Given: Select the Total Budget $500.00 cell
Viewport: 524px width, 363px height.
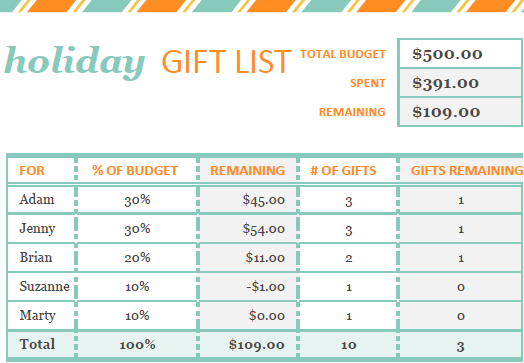Looking at the screenshot, I should tap(460, 54).
